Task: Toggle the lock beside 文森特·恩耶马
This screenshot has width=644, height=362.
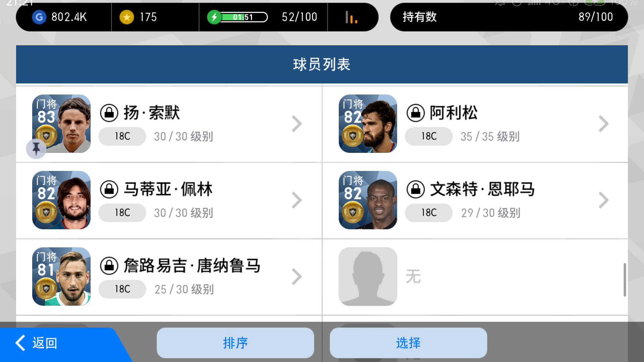Action: (x=416, y=189)
